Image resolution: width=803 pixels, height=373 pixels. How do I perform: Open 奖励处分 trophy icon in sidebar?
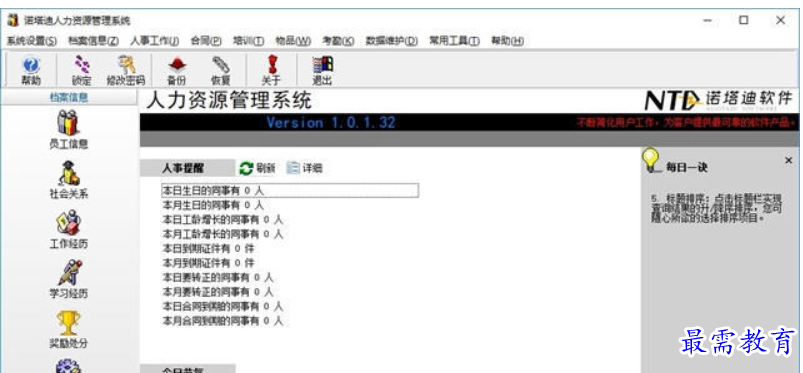(68, 329)
